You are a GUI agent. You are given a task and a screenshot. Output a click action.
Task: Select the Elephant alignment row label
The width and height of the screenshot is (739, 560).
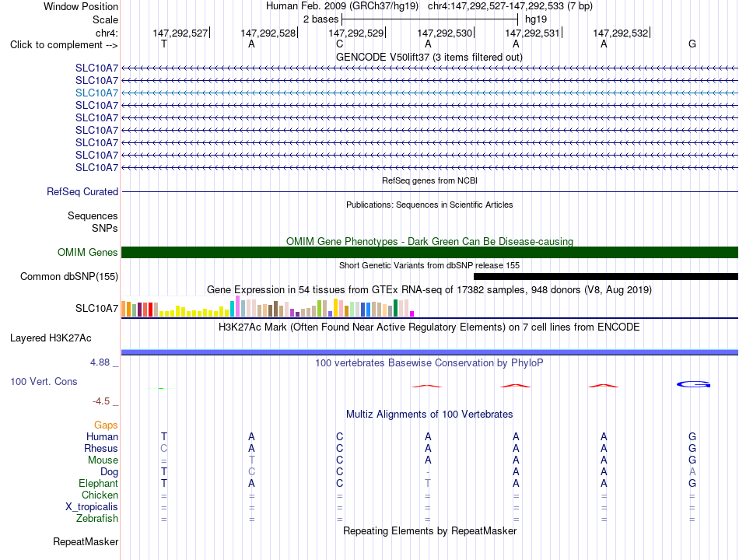pyautogui.click(x=98, y=484)
